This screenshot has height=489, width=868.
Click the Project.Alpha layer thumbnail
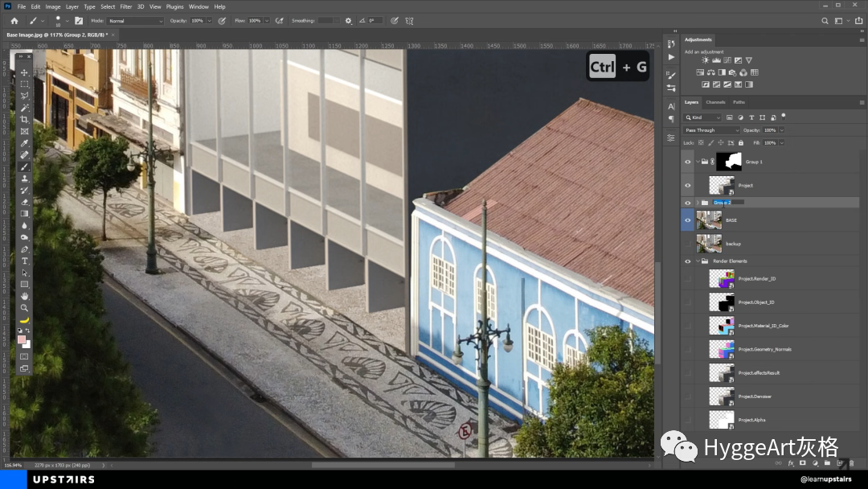(721, 420)
